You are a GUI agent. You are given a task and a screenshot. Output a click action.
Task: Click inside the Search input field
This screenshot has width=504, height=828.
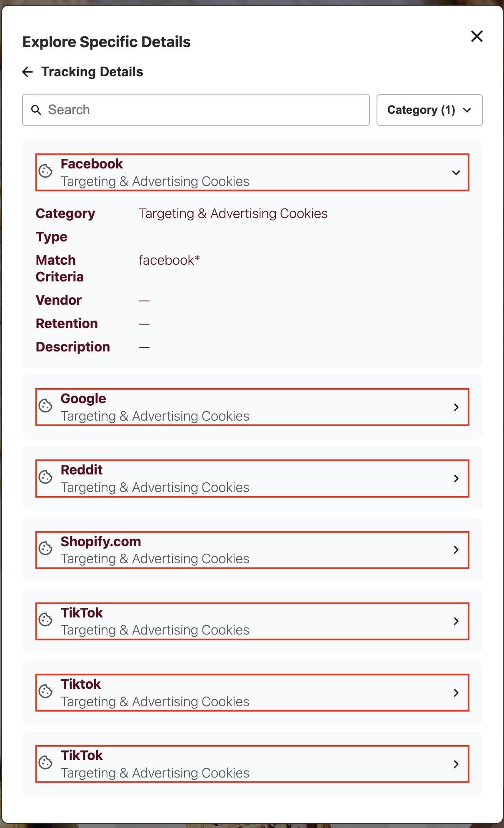point(196,110)
